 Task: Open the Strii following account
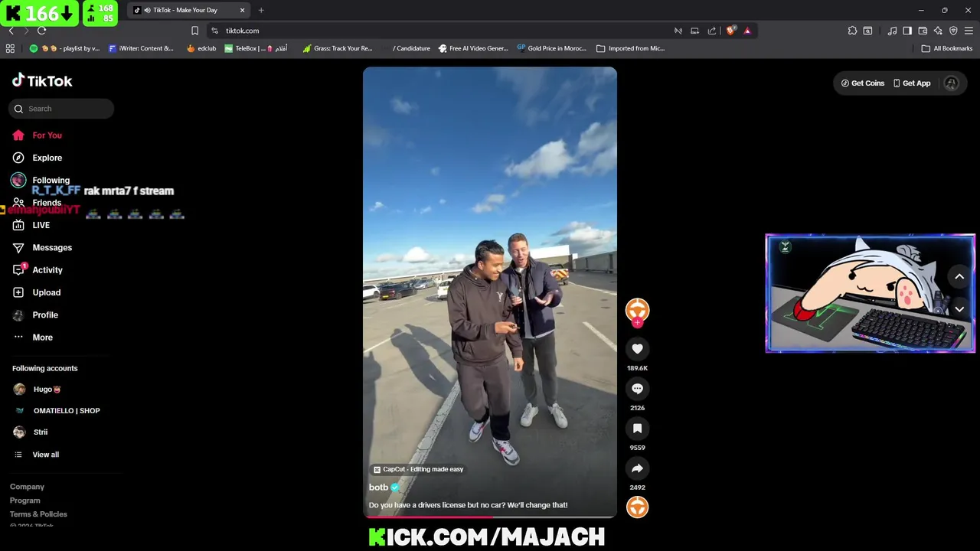click(31, 432)
